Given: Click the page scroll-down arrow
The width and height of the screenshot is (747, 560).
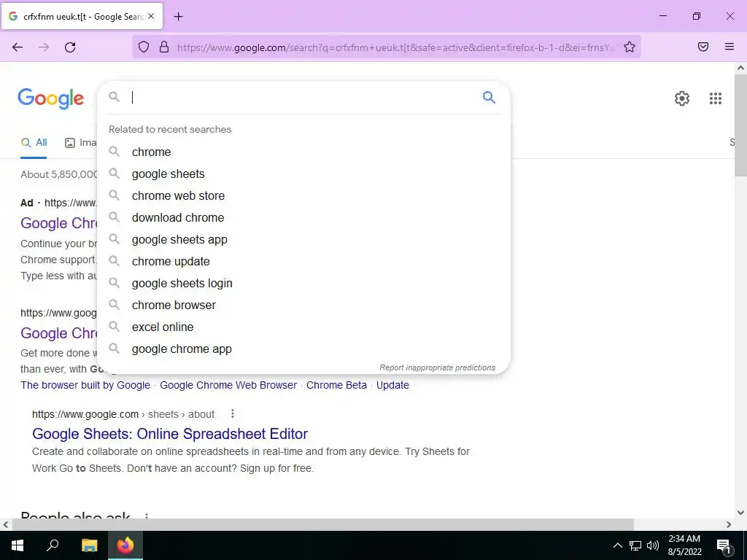Looking at the screenshot, I should [x=740, y=513].
